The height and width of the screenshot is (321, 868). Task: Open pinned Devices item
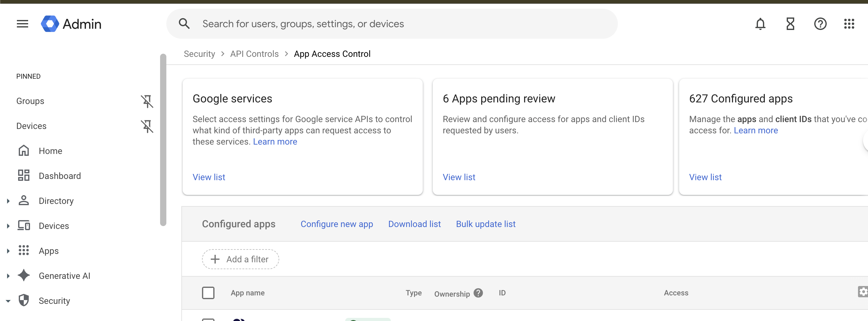click(x=31, y=126)
